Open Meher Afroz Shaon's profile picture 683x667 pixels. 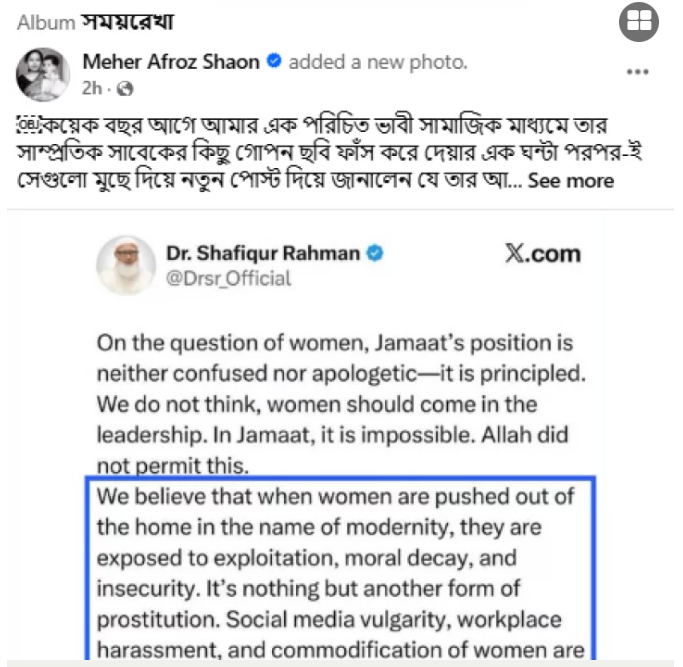pos(43,74)
